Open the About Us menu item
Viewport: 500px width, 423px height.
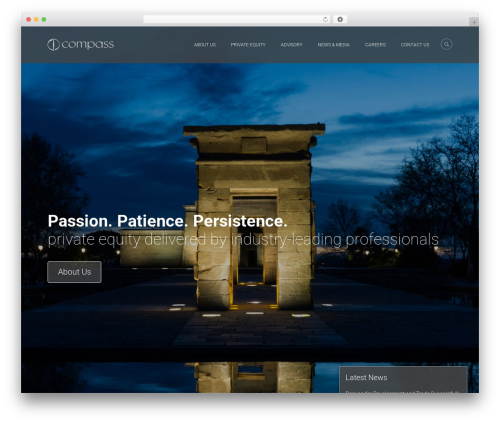(205, 45)
